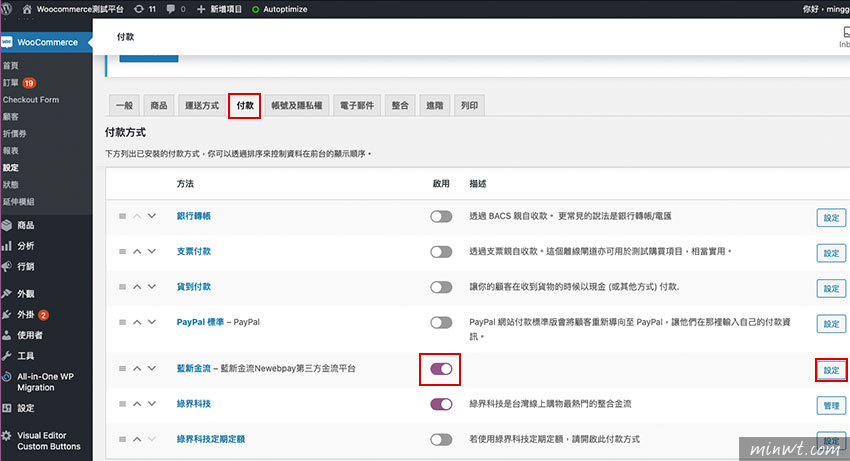Open the 外觀 appearance sidebar icon
850x461 pixels.
pos(7,294)
